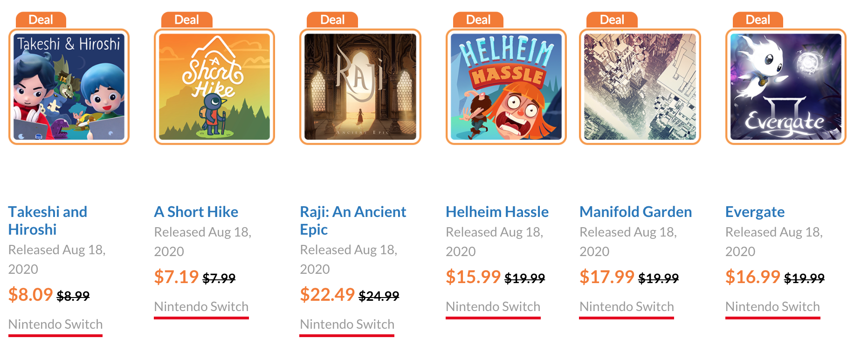Image resolution: width=868 pixels, height=352 pixels.
Task: Open the Helheim Hassle cover image
Action: point(506,87)
